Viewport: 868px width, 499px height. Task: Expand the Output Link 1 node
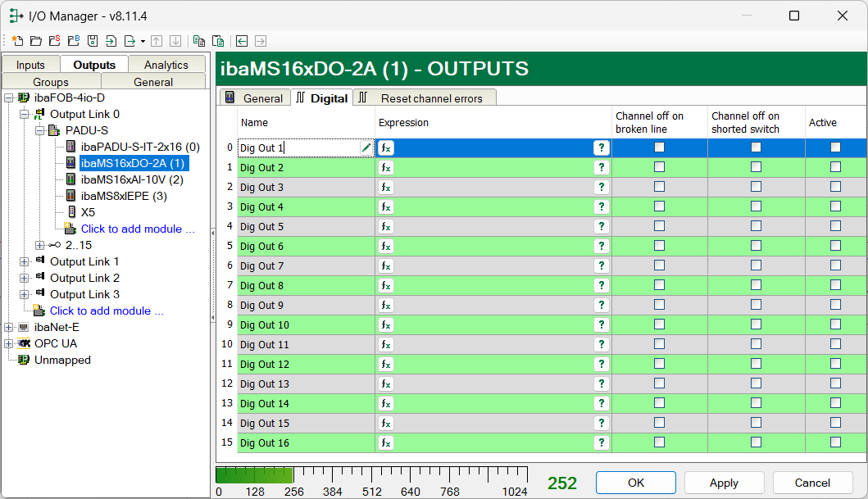24,261
